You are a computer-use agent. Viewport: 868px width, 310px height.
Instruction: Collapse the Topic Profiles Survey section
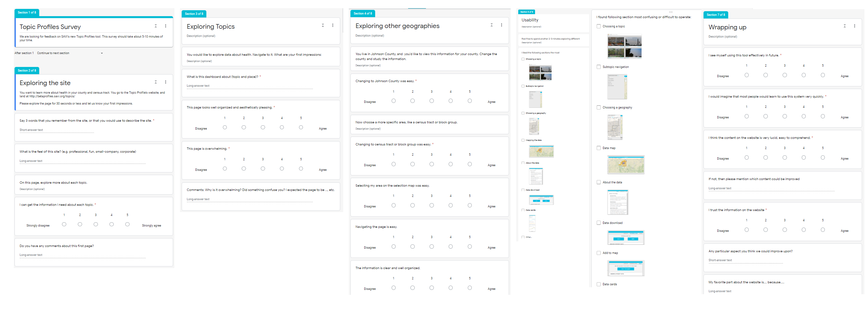point(156,26)
